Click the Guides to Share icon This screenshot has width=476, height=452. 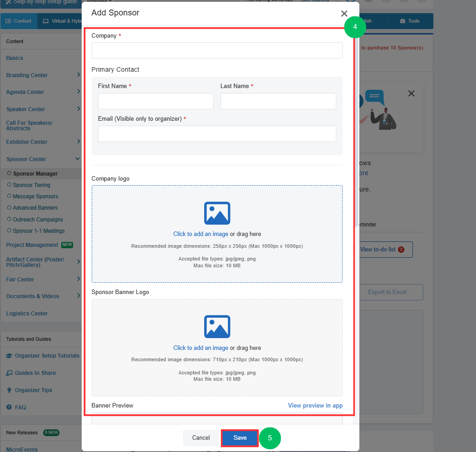[x=9, y=373]
